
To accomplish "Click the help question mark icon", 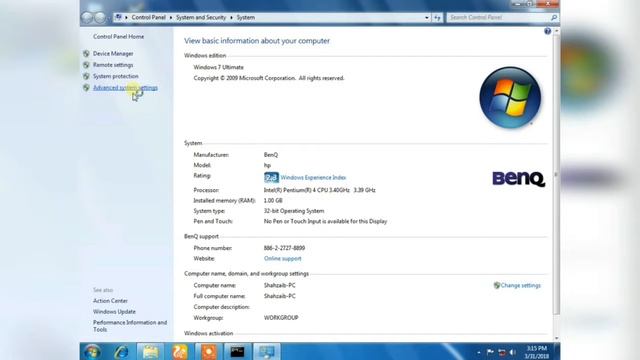I will (x=547, y=31).
